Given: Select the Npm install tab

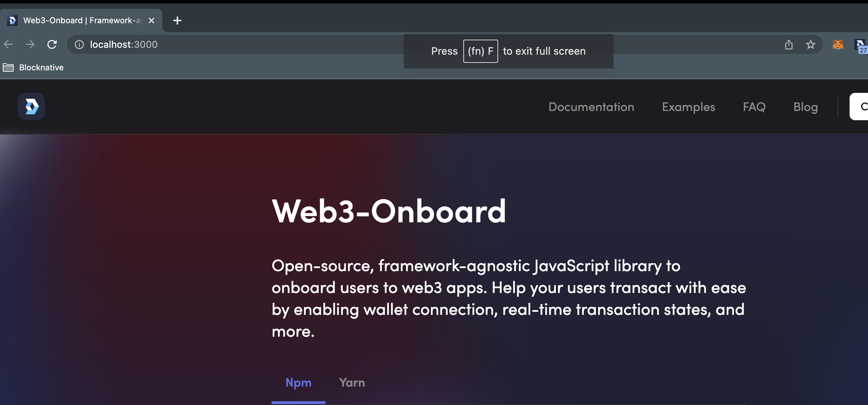Looking at the screenshot, I should (298, 382).
